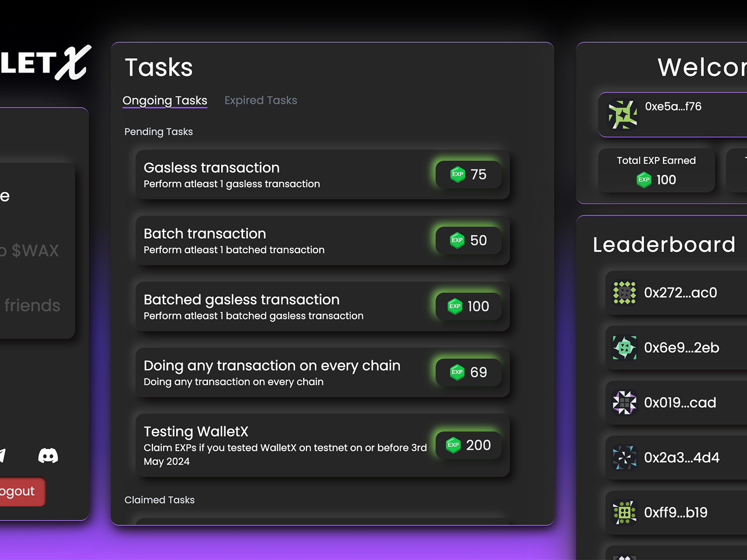This screenshot has width=747, height=560.
Task: Click the $WAX sidebar item
Action: [30, 251]
